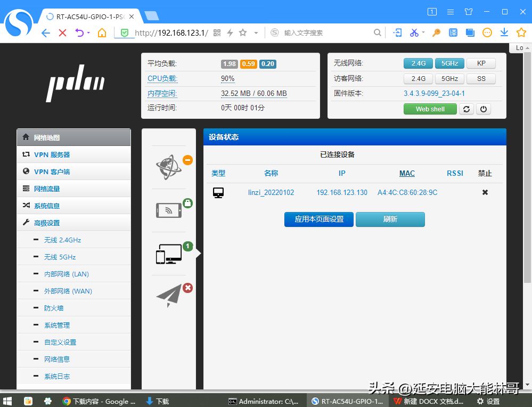
Task: Click the 应用本页面设置 button
Action: [x=318, y=219]
